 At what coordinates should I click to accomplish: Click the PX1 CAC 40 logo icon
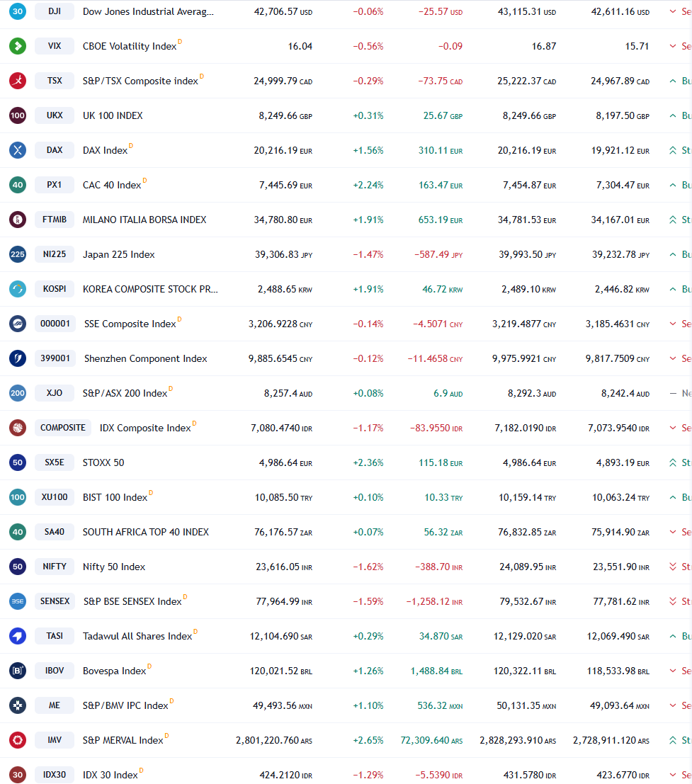[18, 185]
